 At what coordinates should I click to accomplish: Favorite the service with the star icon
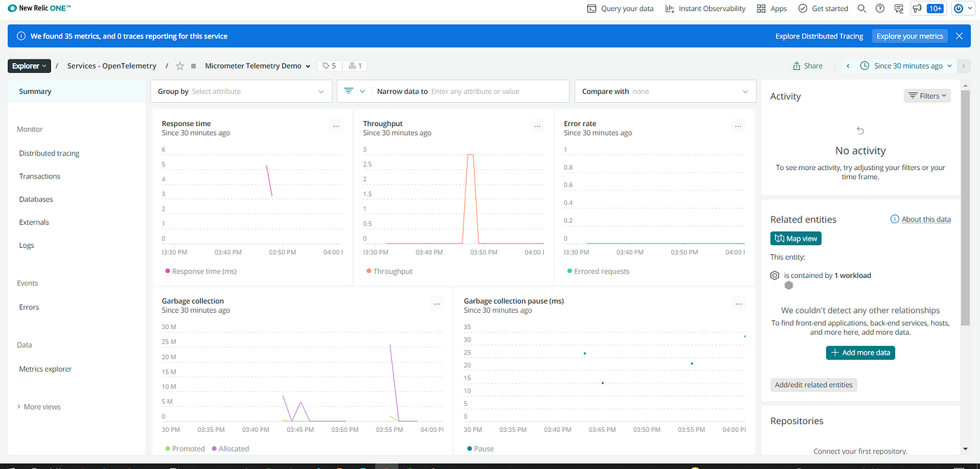tap(180, 66)
